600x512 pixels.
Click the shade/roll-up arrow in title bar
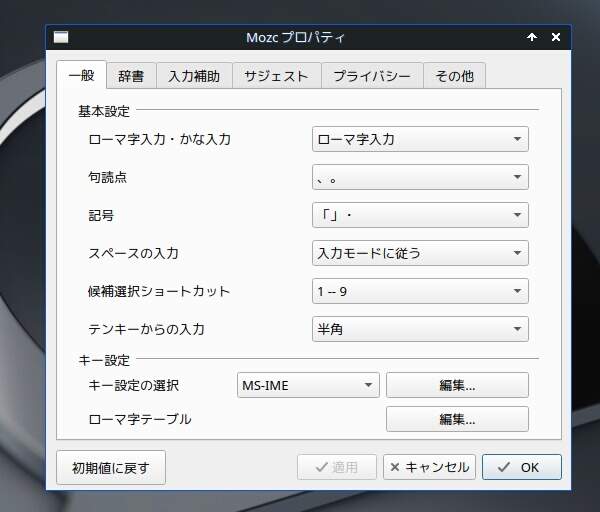point(532,37)
